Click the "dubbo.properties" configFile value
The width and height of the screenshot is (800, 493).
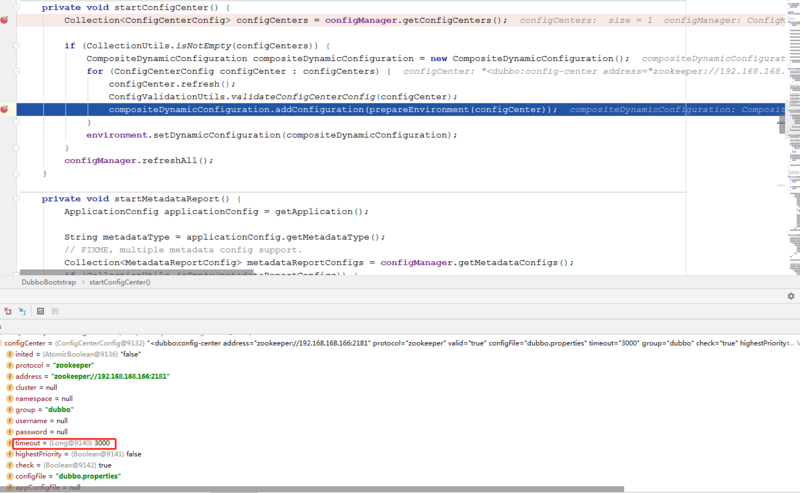88,476
